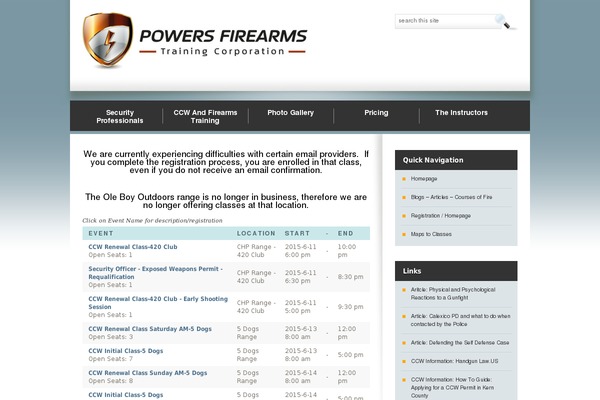The height and width of the screenshot is (400, 600).
Task: Open The Instructors menu item
Action: 461,113
